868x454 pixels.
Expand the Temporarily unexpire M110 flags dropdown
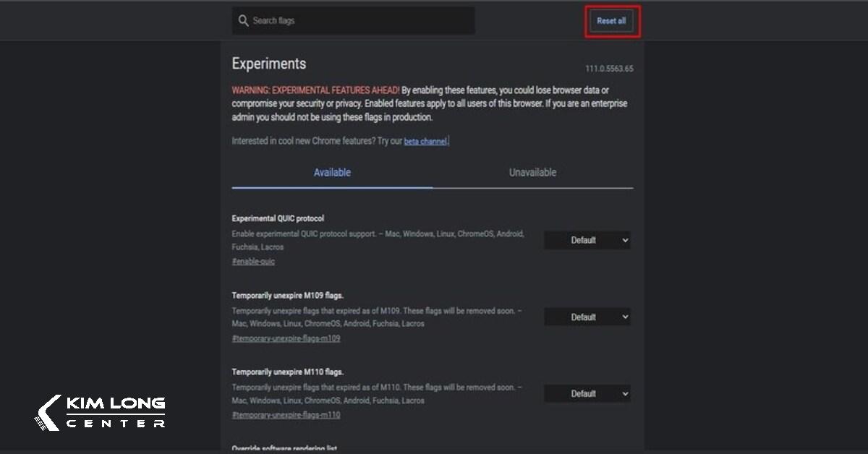tap(587, 394)
